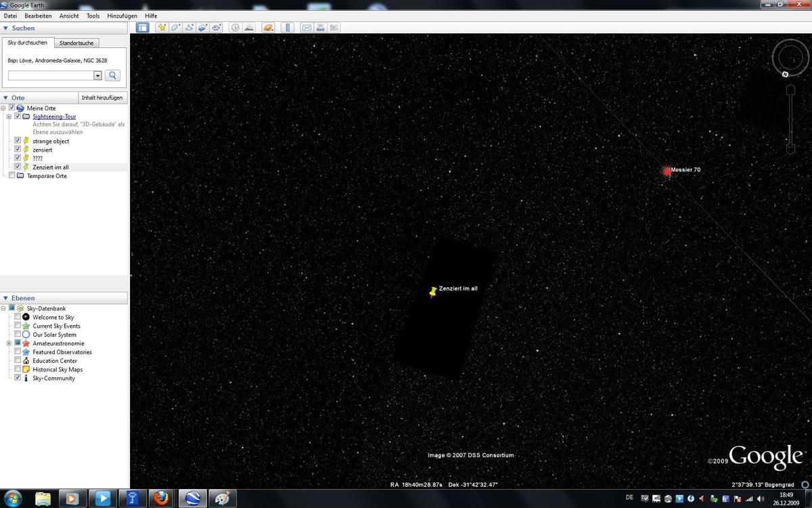
Task: Add a path using the toolbar
Action: pyautogui.click(x=189, y=28)
